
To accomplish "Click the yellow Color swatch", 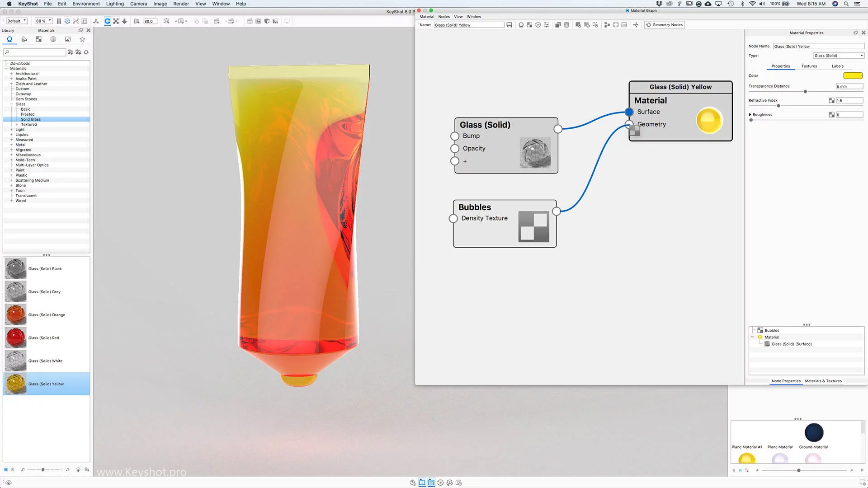I will (853, 75).
